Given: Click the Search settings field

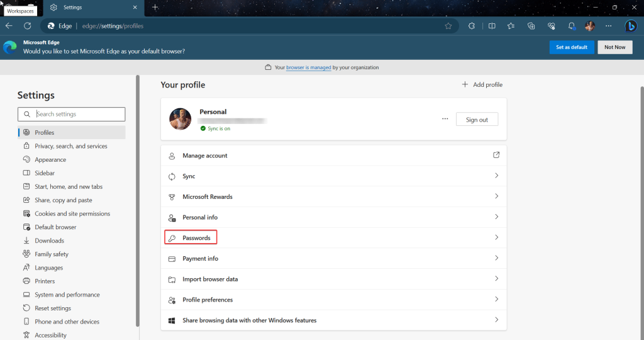Looking at the screenshot, I should click(72, 115).
